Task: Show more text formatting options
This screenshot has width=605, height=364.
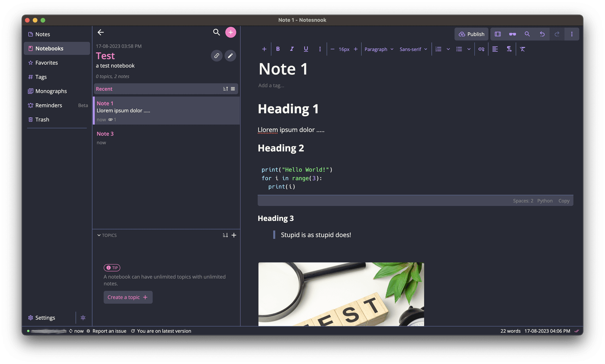Action: 320,49
